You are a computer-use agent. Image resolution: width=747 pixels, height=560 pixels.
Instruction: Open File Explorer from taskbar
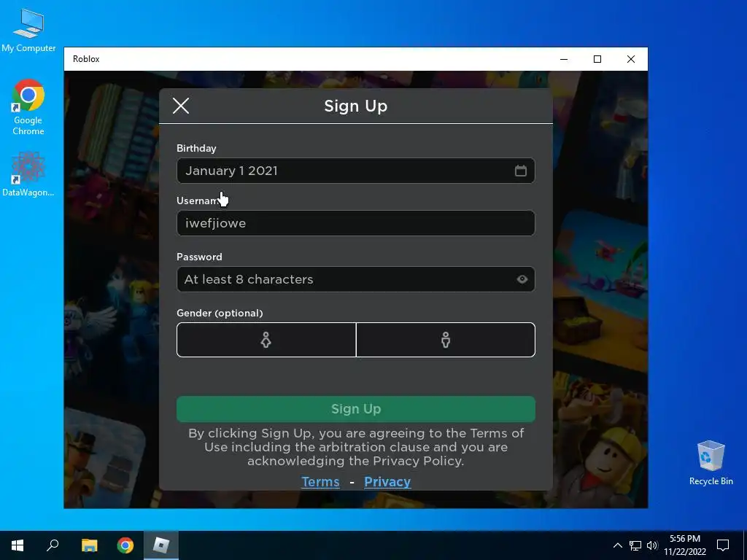(x=89, y=545)
